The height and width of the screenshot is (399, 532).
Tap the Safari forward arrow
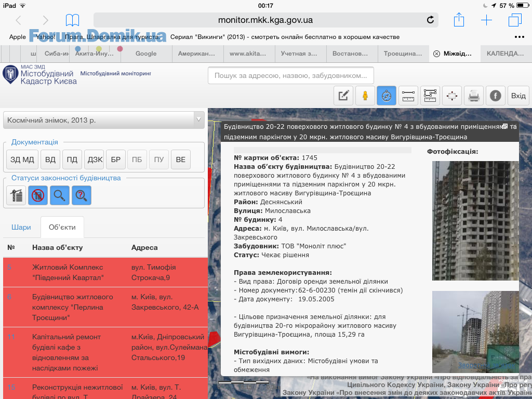click(x=46, y=20)
